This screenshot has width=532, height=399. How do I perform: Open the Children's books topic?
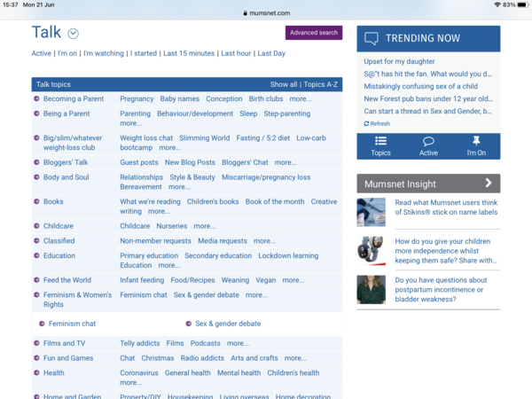pos(213,201)
